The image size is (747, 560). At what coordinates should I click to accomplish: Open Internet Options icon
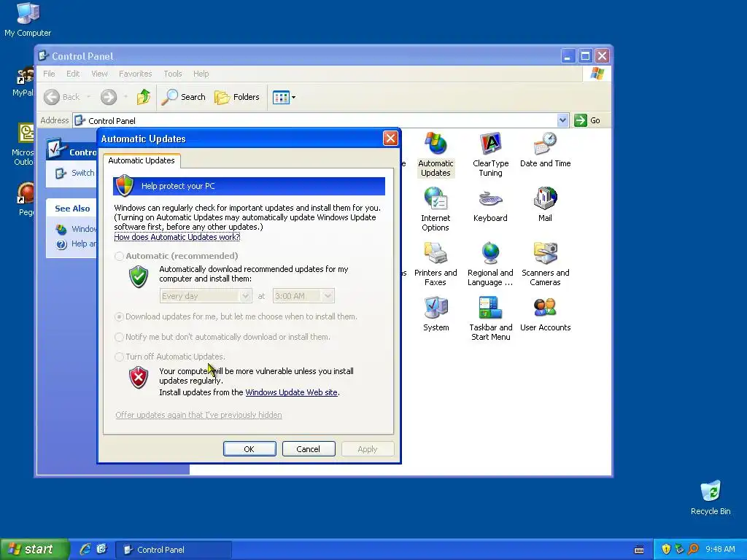436,209
